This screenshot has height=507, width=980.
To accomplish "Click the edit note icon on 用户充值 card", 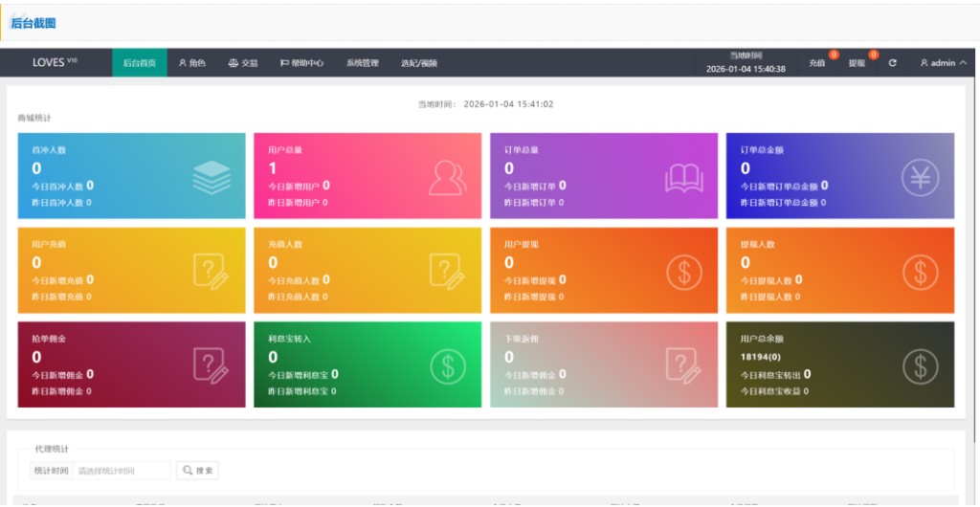I will point(212,272).
